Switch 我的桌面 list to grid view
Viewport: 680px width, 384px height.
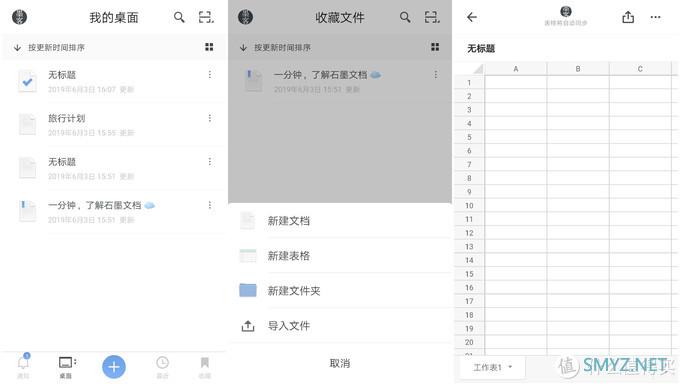[209, 47]
